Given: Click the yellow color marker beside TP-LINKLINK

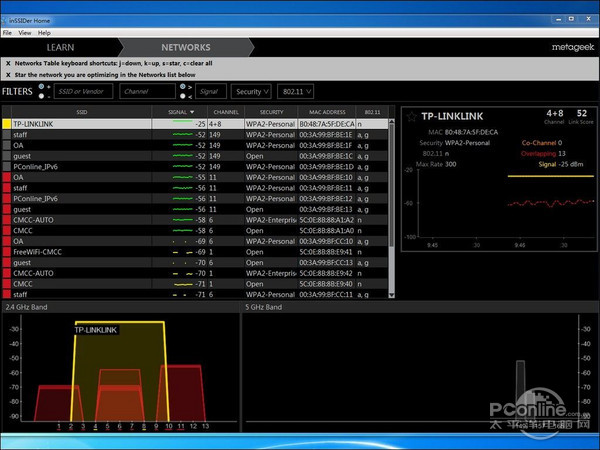Looking at the screenshot, I should click(x=6, y=124).
